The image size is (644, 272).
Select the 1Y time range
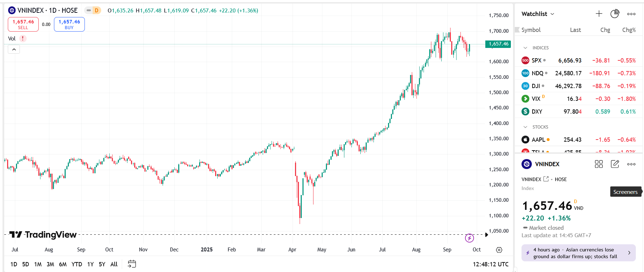coord(91,264)
